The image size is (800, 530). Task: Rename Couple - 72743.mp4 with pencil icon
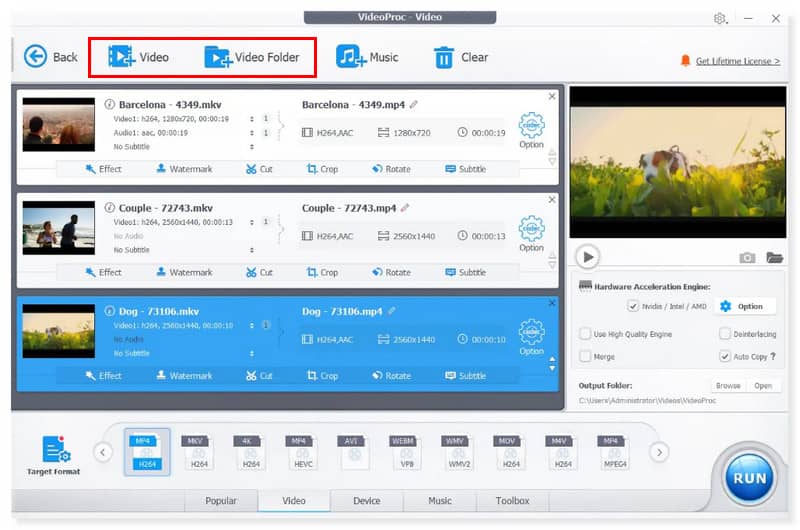tap(405, 208)
